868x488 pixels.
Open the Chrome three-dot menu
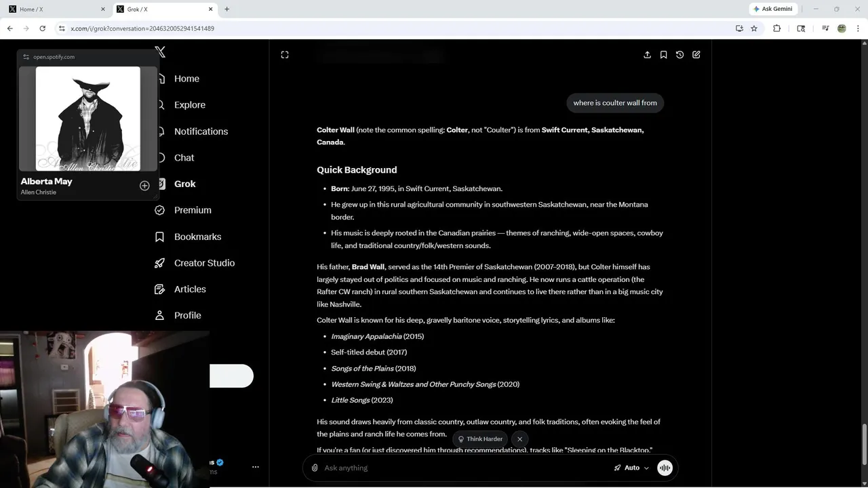[859, 28]
